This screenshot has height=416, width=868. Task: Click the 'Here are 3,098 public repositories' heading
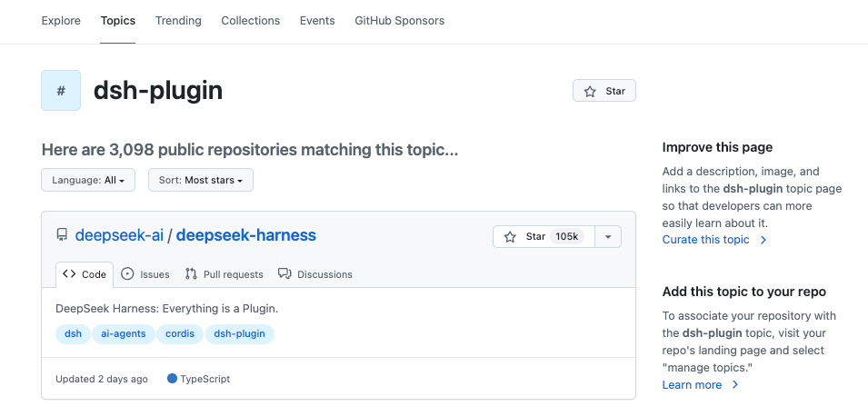click(250, 149)
